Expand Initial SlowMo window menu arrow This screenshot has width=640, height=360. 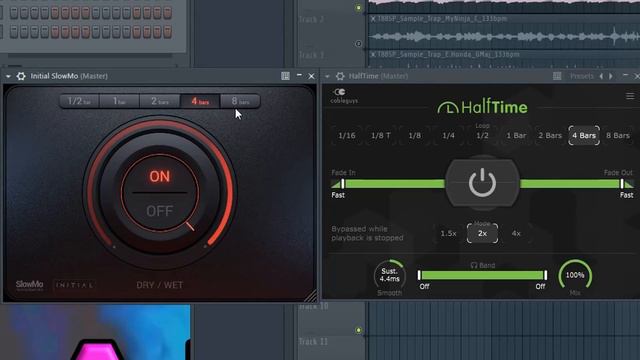[8, 76]
